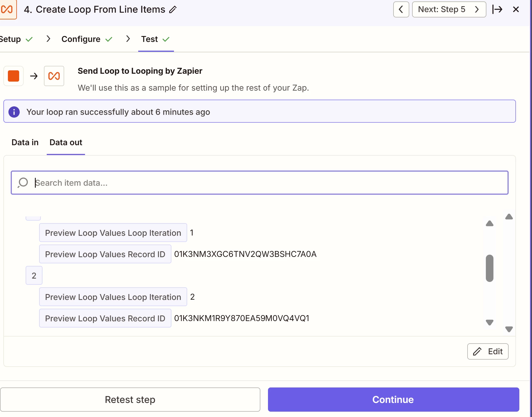The image size is (532, 417).
Task: Select first Preview Loop Values Loop Iteration label
Action: [113, 233]
